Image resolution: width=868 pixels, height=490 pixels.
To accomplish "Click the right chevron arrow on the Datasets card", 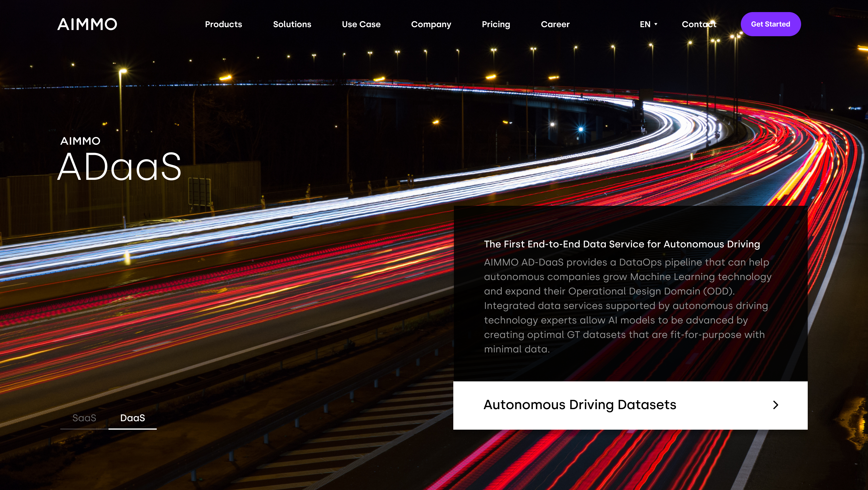I will [775, 405].
